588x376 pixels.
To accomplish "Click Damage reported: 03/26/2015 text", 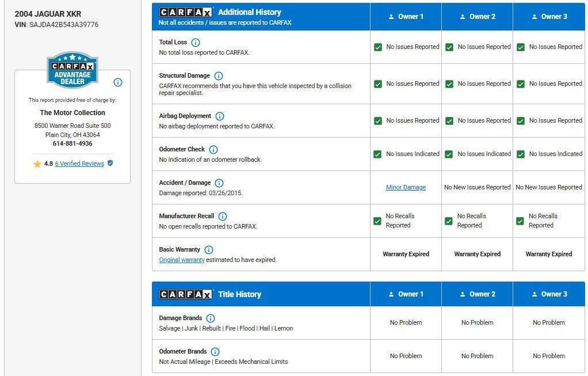I will tap(201, 193).
